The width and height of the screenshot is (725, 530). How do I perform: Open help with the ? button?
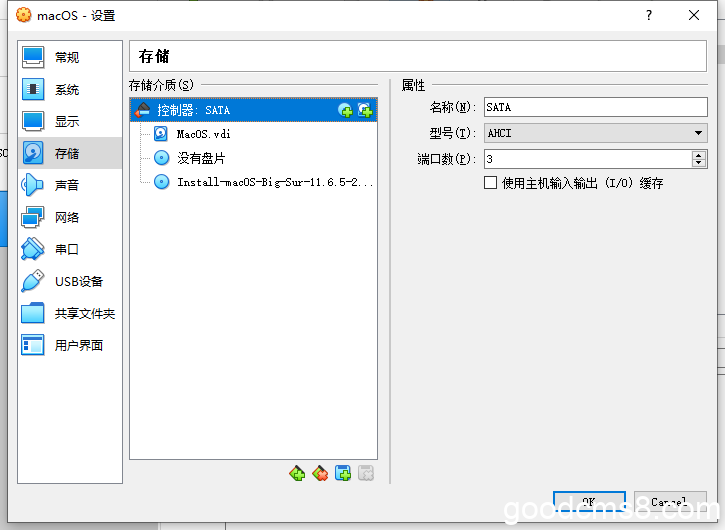649,15
